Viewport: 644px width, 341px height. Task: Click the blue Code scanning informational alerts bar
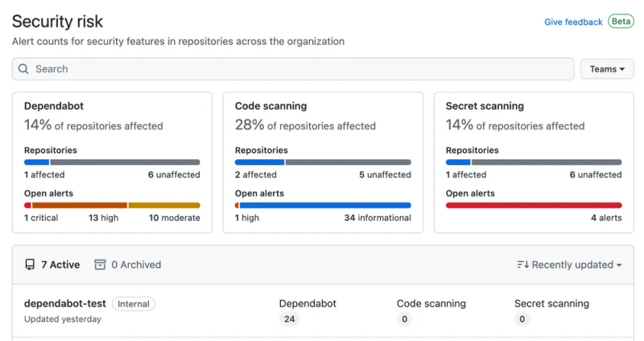pyautogui.click(x=325, y=205)
